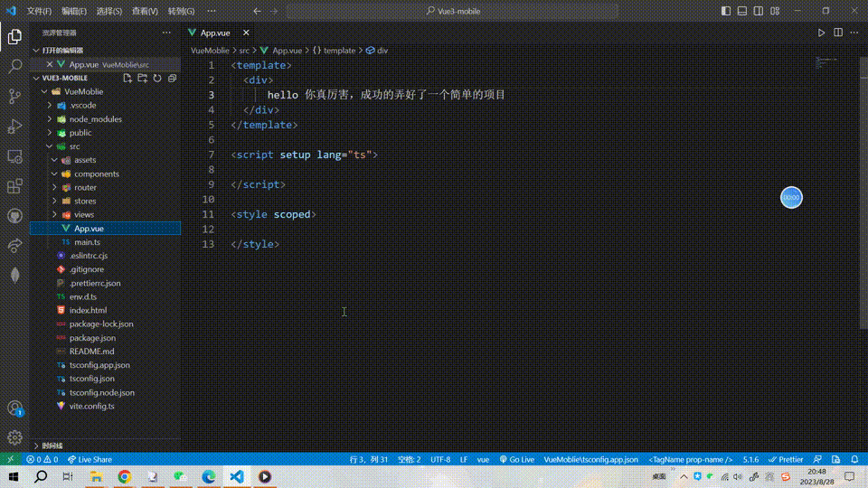
Task: Create a new folder in VUE3-MOBILE
Action: (x=142, y=78)
